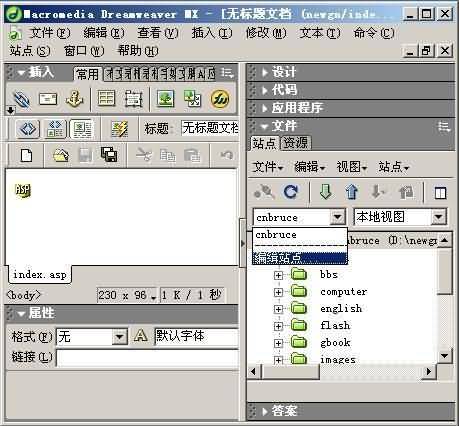Expand the 应用程序 panel group
This screenshot has height=426, width=459.
pyautogui.click(x=265, y=108)
